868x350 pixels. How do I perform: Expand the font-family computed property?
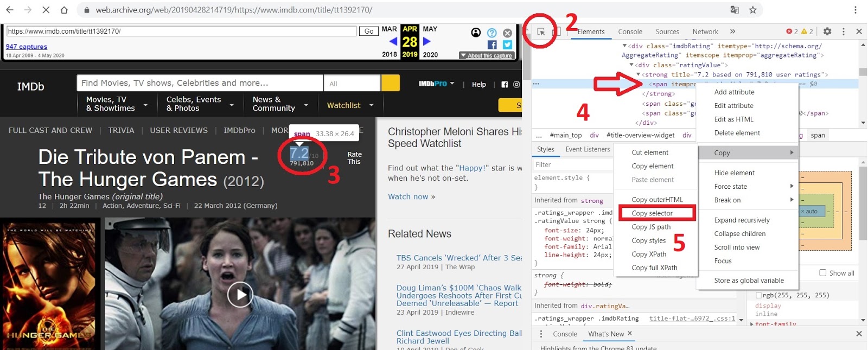tap(752, 324)
